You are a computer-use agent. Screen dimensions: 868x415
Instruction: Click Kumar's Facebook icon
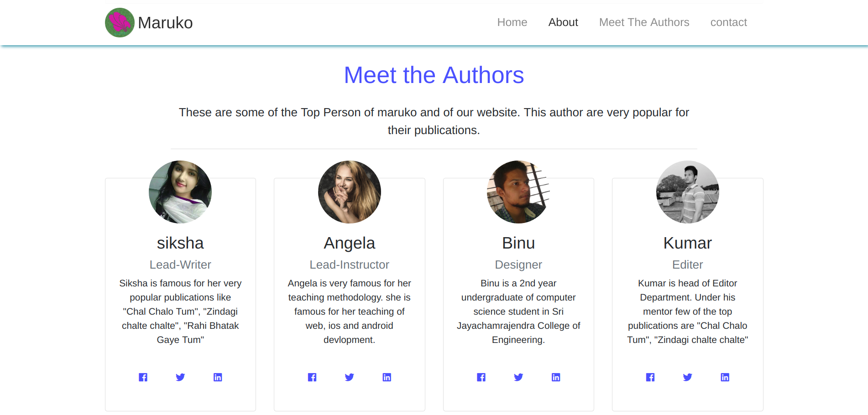(650, 377)
